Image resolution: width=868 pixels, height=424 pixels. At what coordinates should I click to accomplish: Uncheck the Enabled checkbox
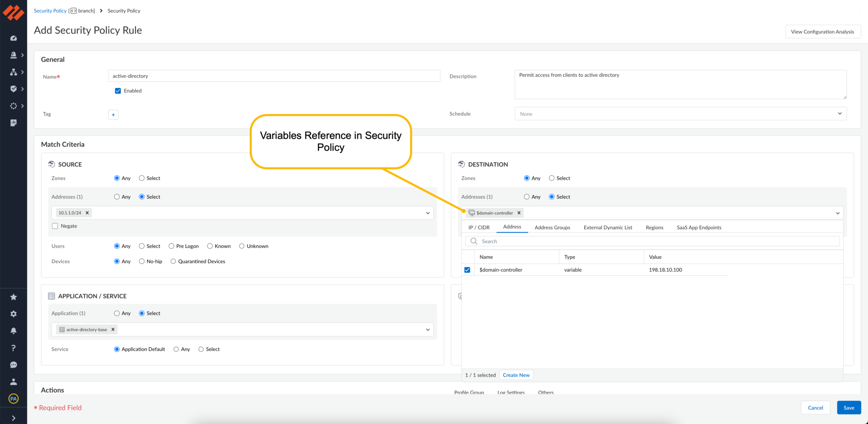[118, 91]
